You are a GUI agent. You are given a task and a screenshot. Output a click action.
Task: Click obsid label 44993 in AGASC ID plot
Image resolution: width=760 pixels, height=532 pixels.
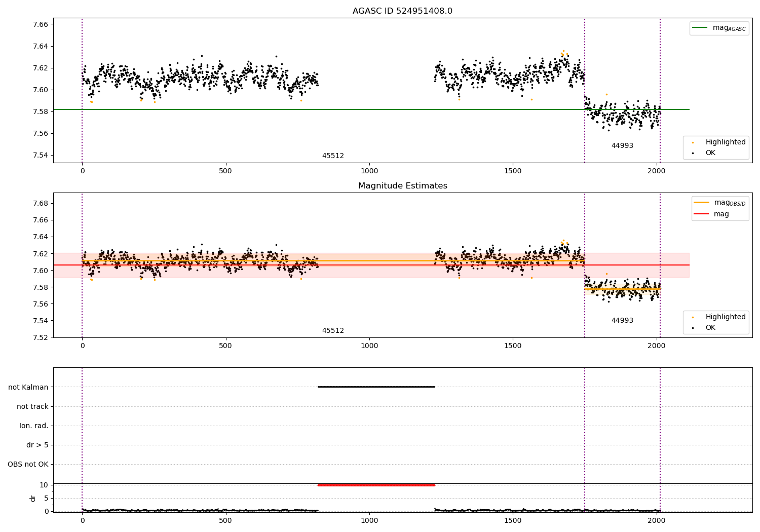(622, 146)
